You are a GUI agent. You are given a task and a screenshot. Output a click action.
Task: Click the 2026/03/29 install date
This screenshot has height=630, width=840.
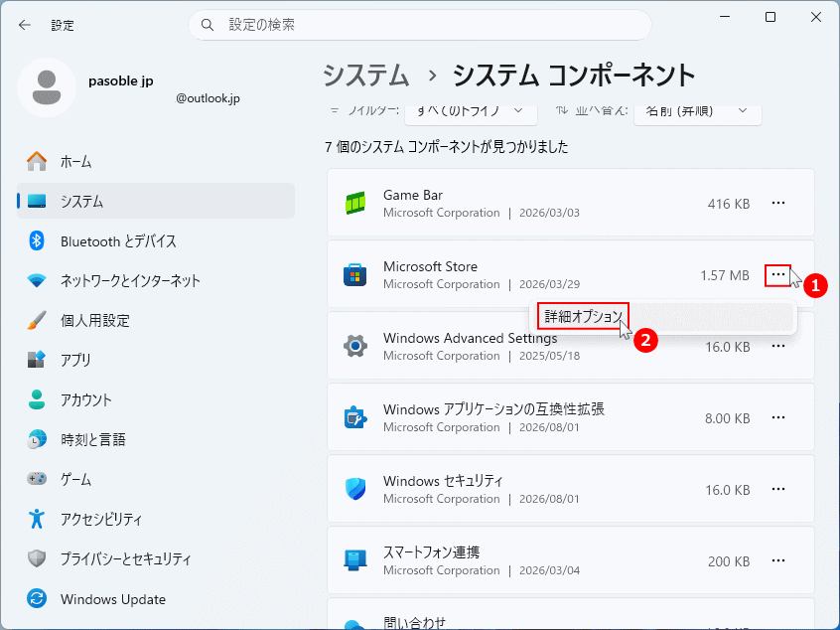(x=549, y=284)
